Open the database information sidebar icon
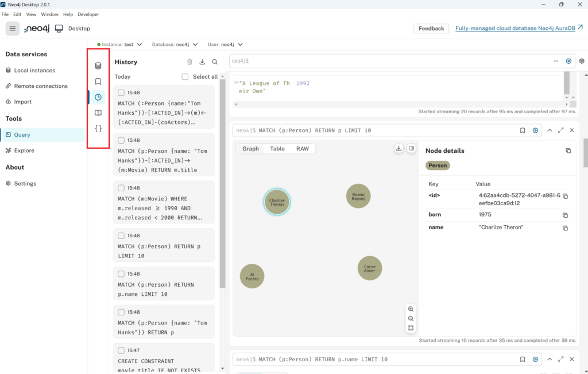The image size is (588, 374). pos(98,65)
